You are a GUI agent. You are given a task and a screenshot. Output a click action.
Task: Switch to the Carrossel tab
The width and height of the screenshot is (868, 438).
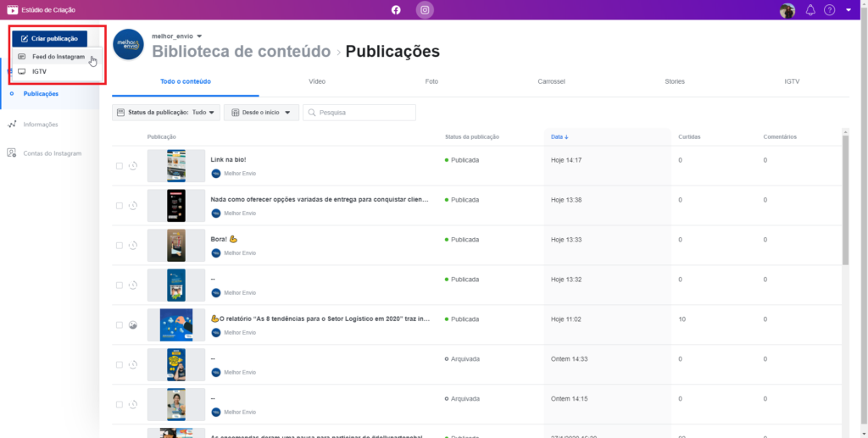(x=551, y=81)
